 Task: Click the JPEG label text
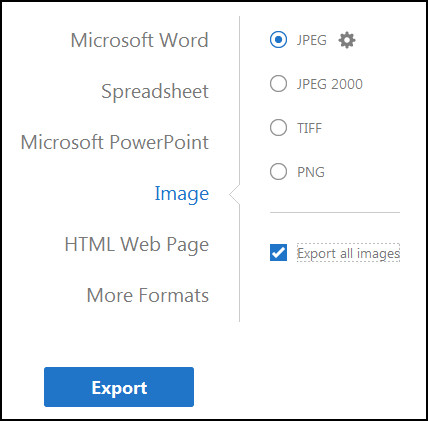tap(312, 40)
